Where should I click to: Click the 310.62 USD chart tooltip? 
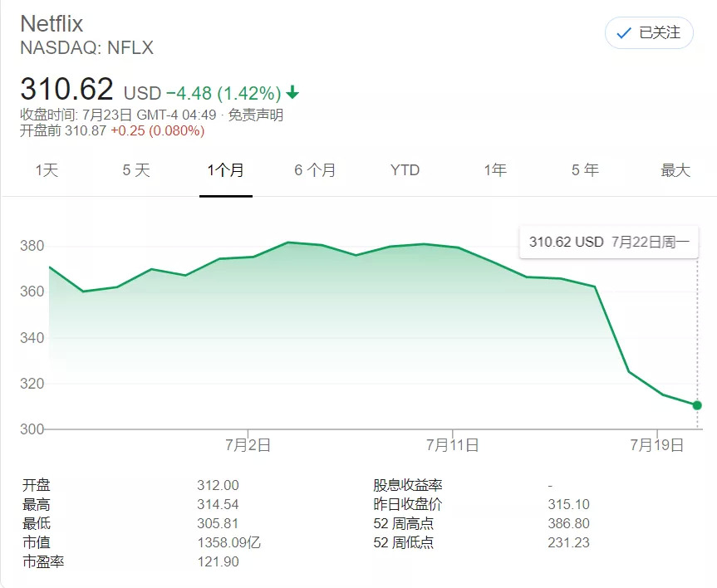608,243
